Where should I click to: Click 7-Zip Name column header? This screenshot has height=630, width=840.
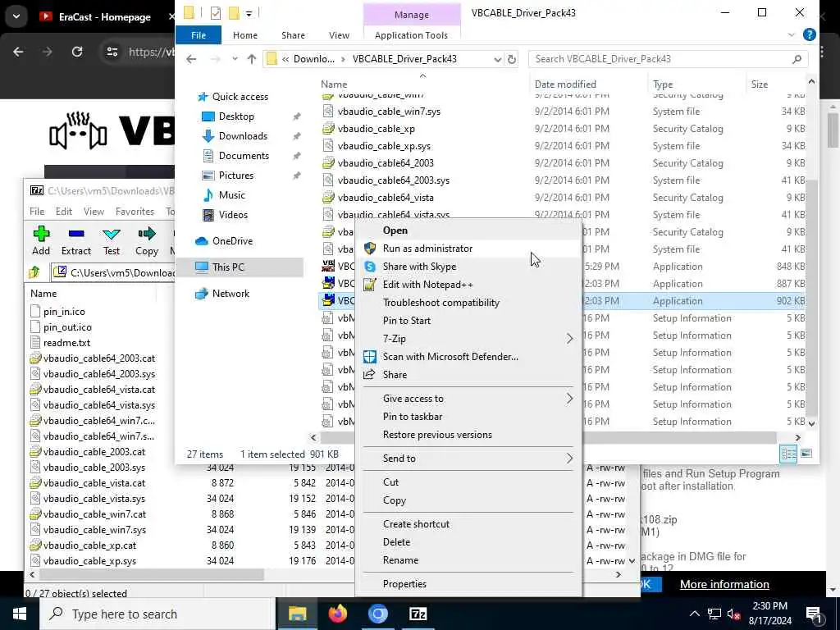click(x=43, y=294)
